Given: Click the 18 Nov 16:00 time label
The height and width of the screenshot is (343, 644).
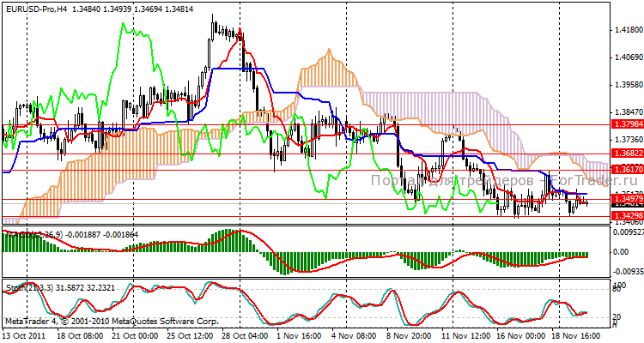Looking at the screenshot, I should point(574,334).
